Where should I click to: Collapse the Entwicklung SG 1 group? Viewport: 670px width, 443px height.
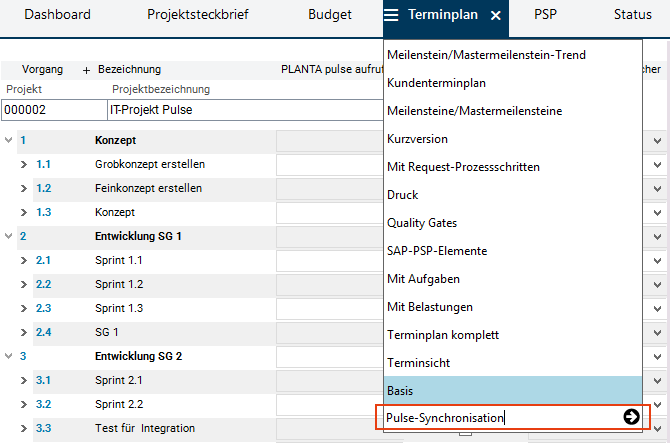(x=9, y=236)
